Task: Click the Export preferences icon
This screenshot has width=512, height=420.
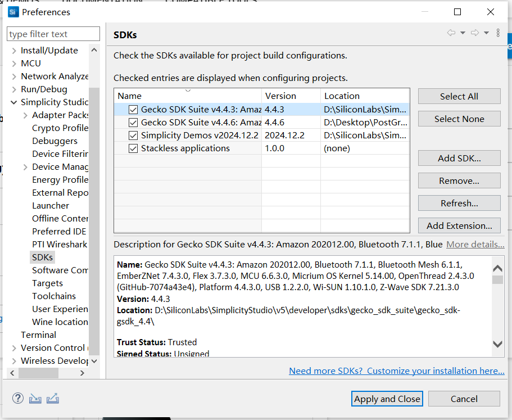Action: click(x=53, y=399)
